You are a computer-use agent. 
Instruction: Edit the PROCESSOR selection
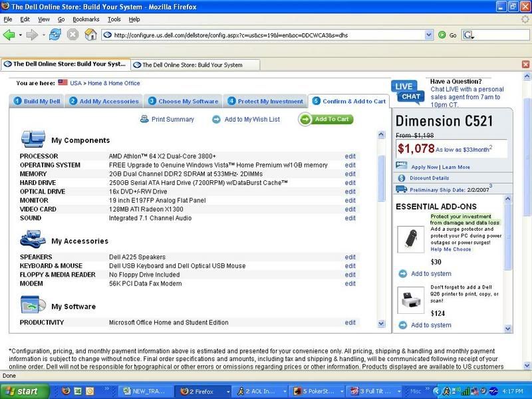point(350,156)
